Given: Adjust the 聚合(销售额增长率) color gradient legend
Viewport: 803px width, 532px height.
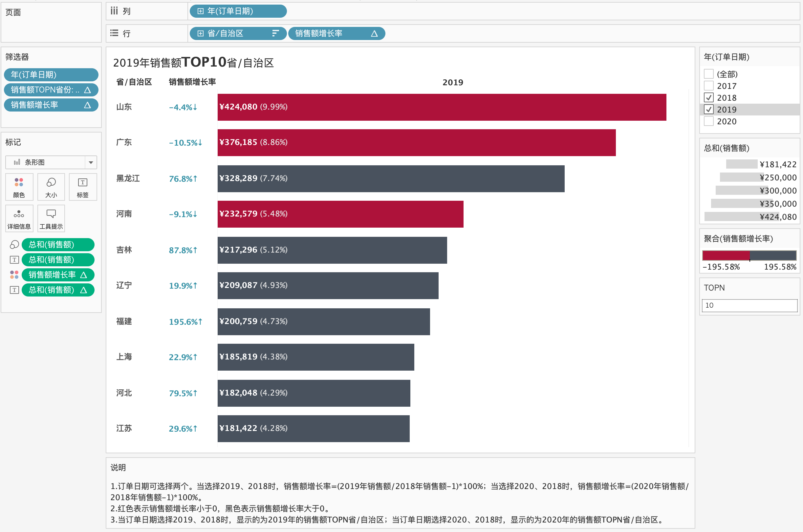Looking at the screenshot, I should [x=750, y=256].
